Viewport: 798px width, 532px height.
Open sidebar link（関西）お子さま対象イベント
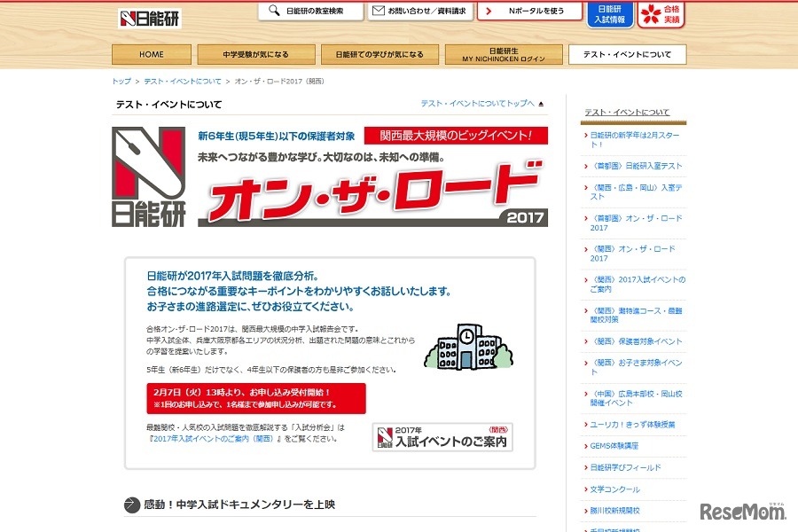[x=636, y=367]
